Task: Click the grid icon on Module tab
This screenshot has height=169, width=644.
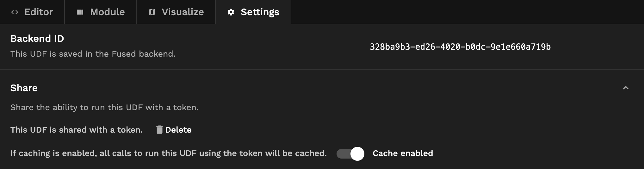Action: click(80, 12)
